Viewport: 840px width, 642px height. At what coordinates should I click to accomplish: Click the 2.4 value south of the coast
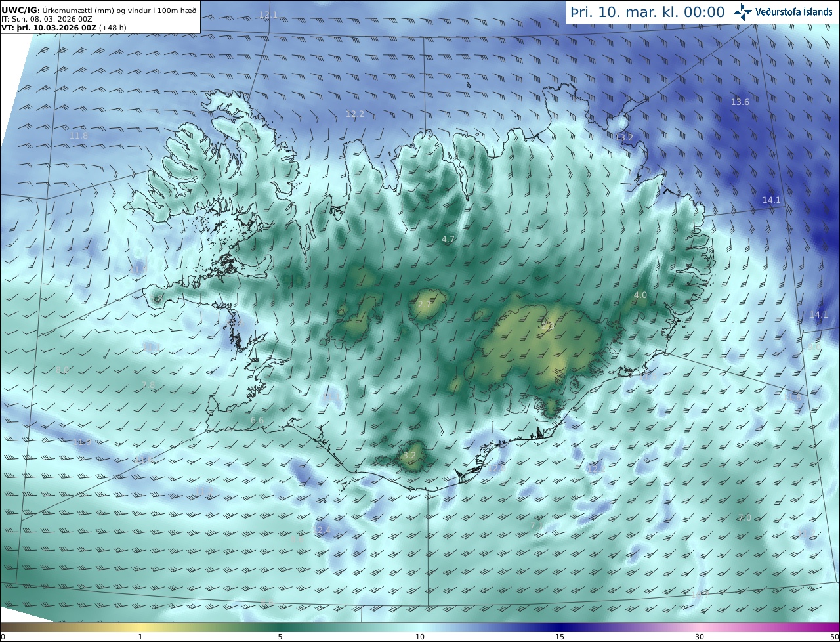point(323,530)
